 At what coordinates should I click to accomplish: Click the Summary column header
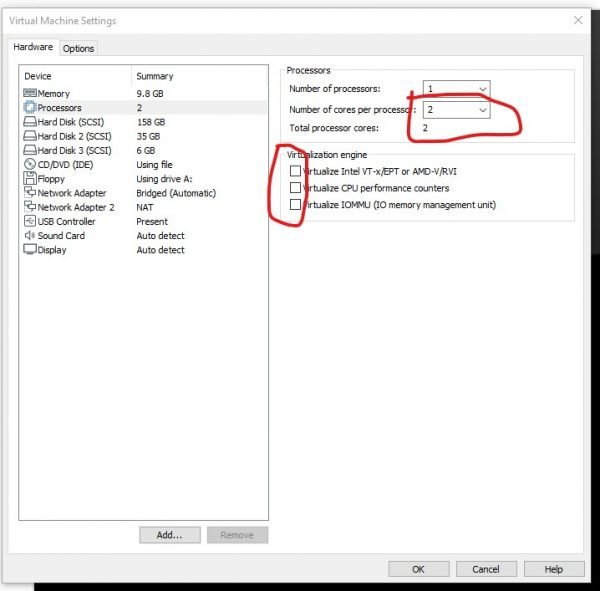point(155,76)
